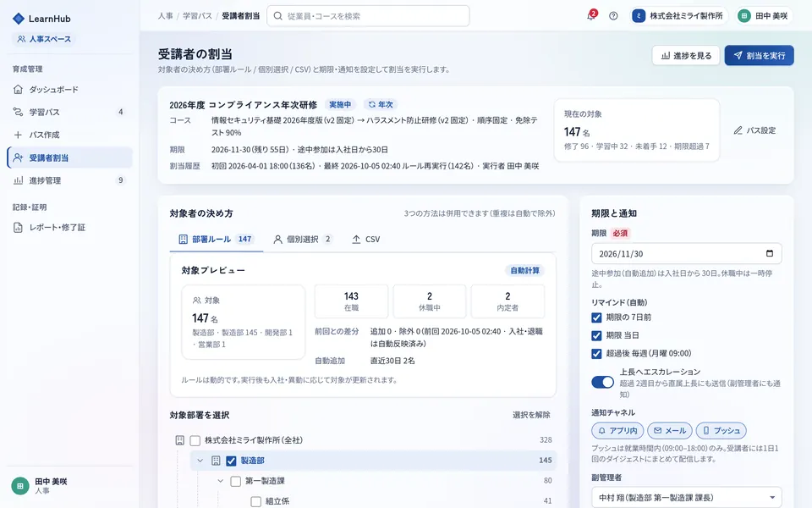The height and width of the screenshot is (508, 812).
Task: Click the people icon in 対象 card
Action: coord(197,300)
